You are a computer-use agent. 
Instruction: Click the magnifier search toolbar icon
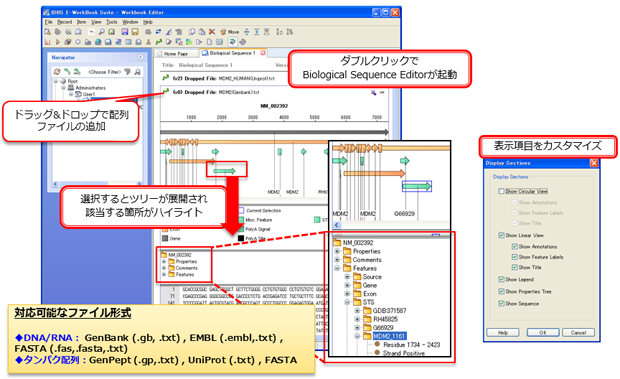pyautogui.click(x=102, y=32)
